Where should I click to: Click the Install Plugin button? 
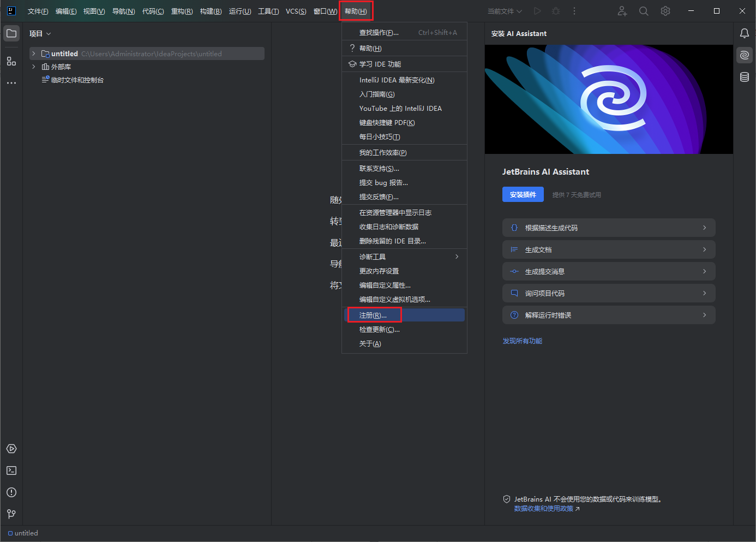[523, 194]
